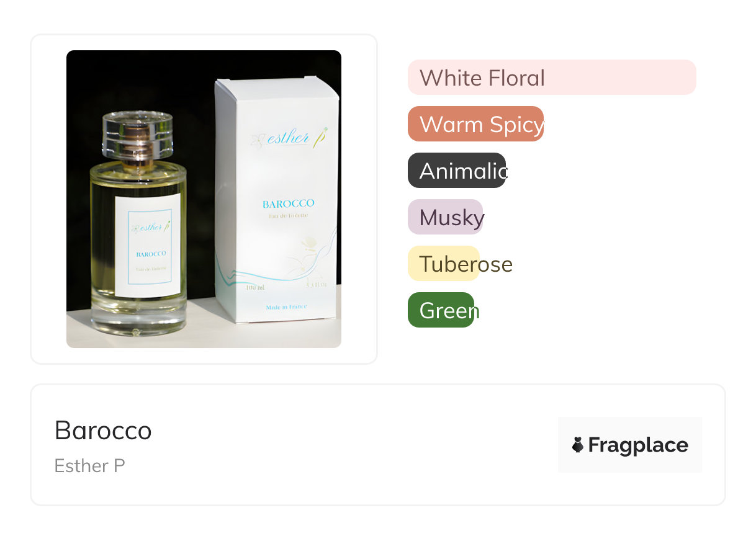This screenshot has height=536, width=756.
Task: Open the Esther P brand name
Action: (90, 466)
